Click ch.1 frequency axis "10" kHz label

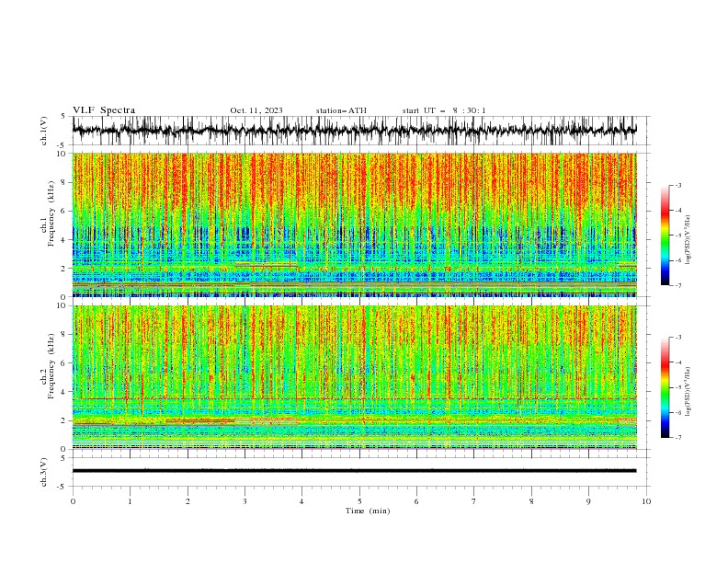[62, 154]
